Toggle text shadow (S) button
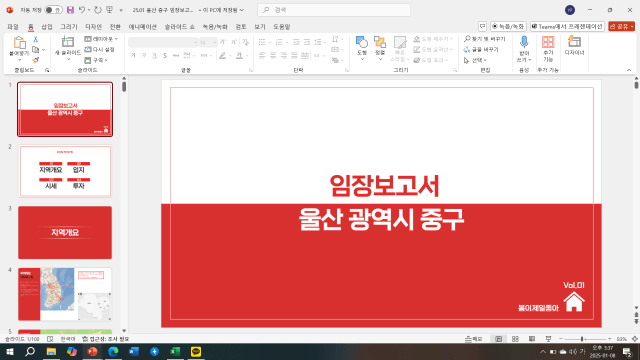640x360 pixels. pos(165,56)
